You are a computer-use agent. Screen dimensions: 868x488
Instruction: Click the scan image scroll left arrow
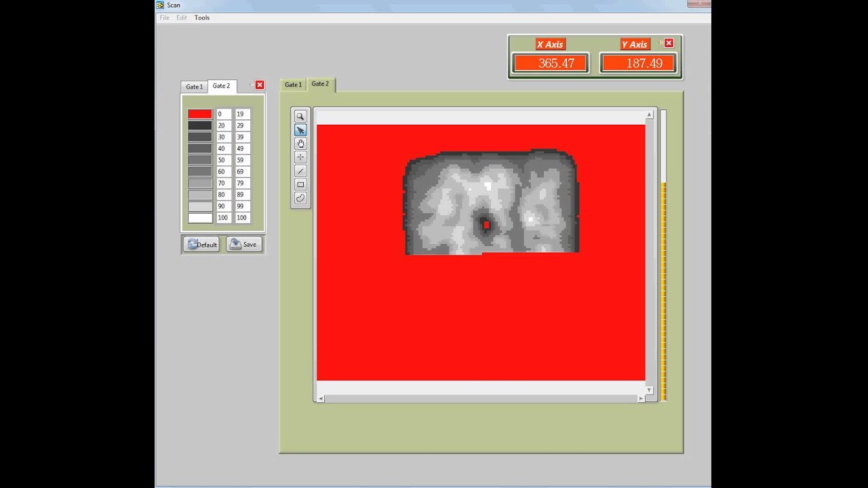tap(321, 399)
